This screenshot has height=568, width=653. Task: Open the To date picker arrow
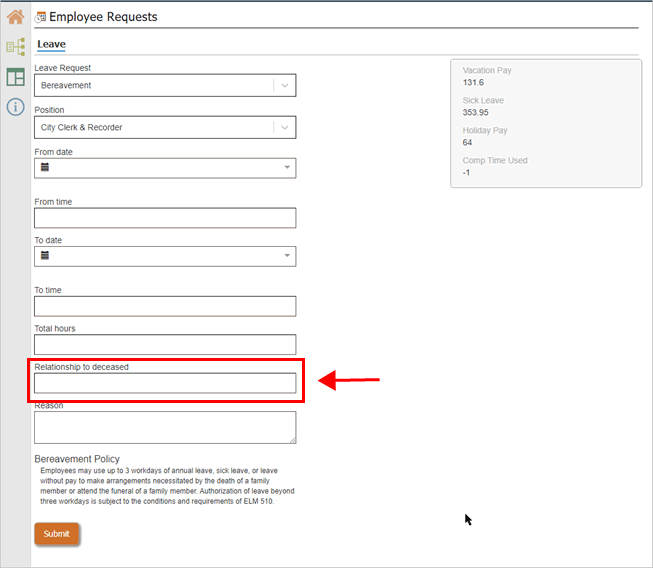[x=288, y=256]
